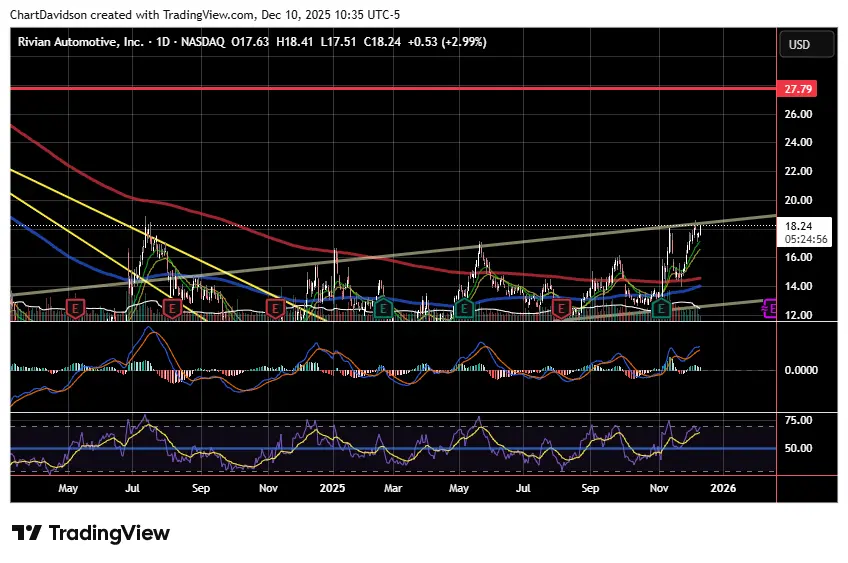Click the Mar label on the time axis
This screenshot has width=848, height=563.
click(393, 488)
